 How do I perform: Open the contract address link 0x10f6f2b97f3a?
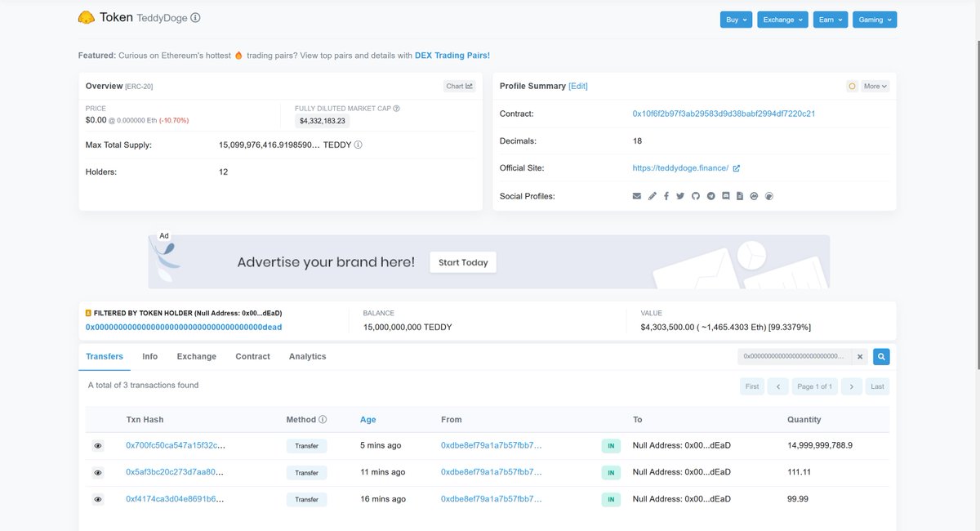pos(724,114)
